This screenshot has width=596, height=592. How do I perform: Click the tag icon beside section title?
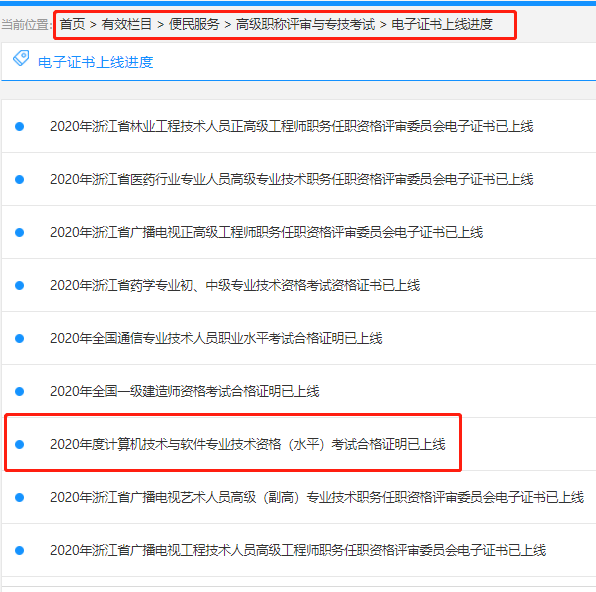21,58
